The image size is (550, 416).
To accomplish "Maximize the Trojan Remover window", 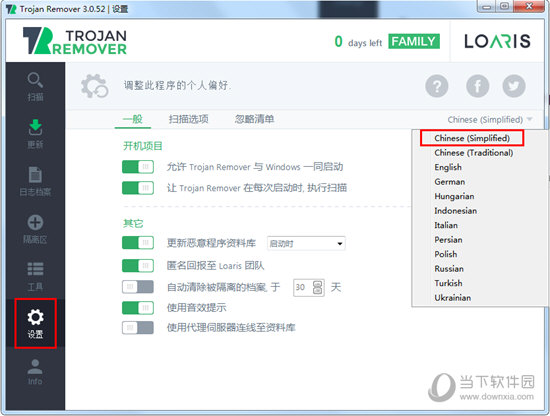I will pos(504,6).
